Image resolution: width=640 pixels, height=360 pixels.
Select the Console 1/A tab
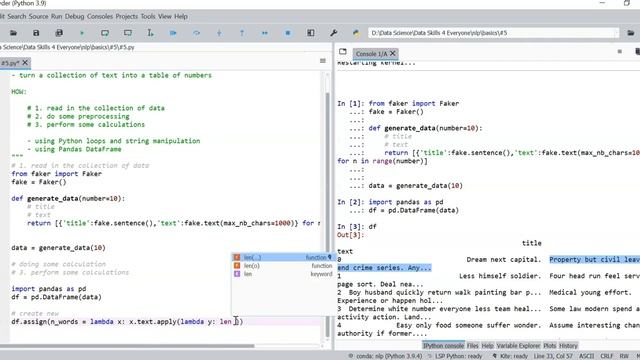point(371,53)
